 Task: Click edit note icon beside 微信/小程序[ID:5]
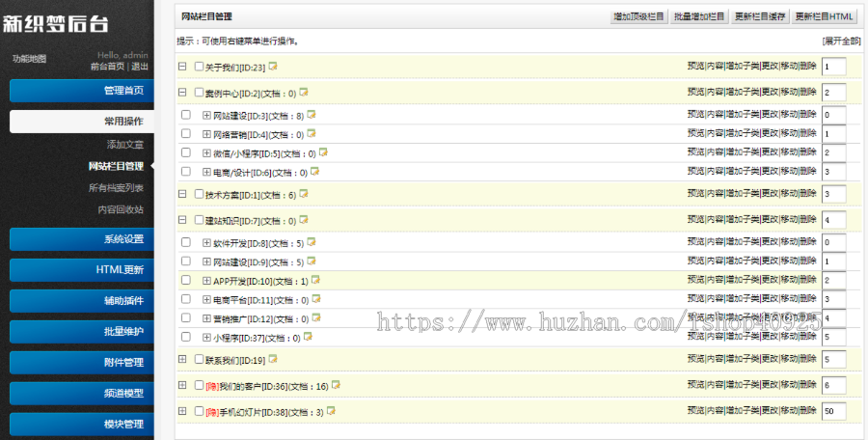point(323,152)
